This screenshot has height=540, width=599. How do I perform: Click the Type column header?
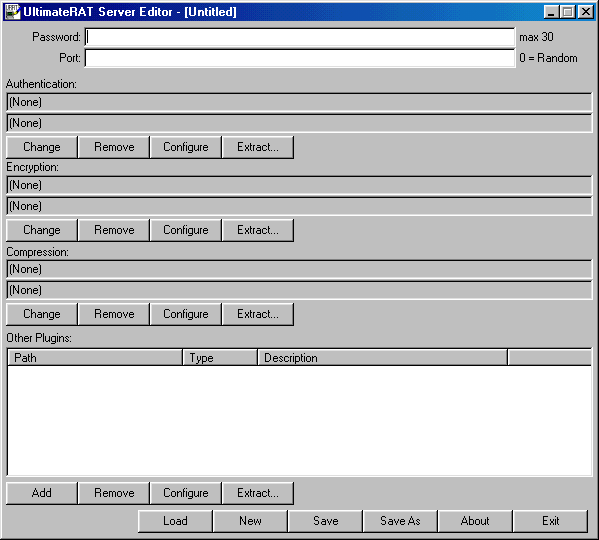tap(220, 358)
